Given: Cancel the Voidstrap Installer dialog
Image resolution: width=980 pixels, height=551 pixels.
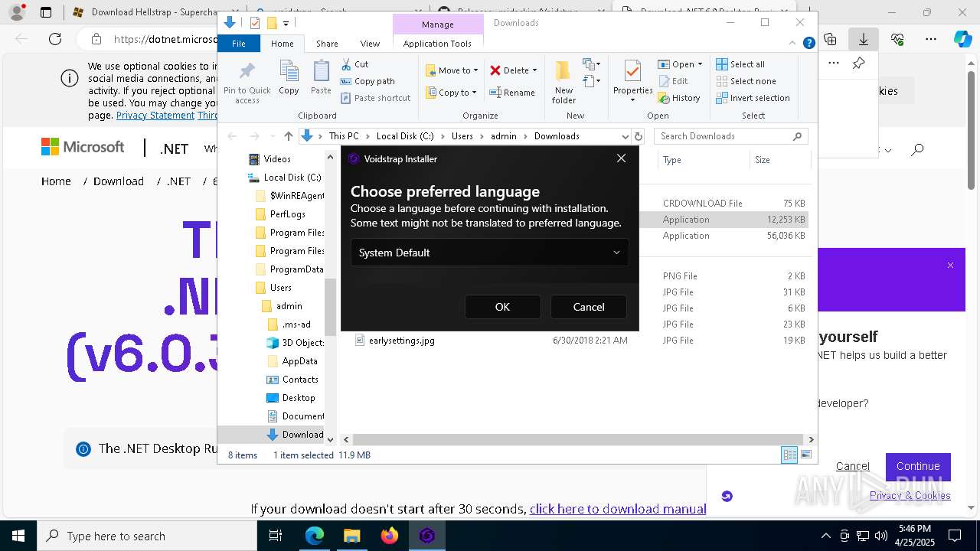Looking at the screenshot, I should point(589,307).
